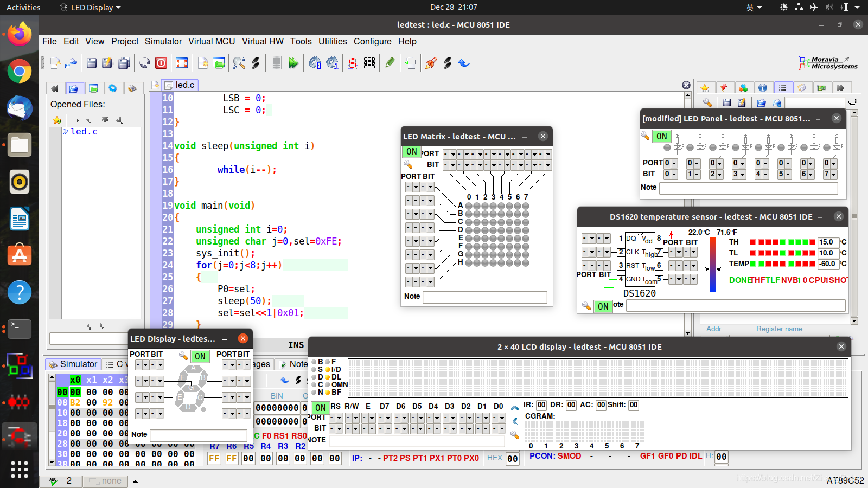Viewport: 868px width, 488px height.
Task: Open configuration wrench in LED Panel window
Action: pos(645,136)
